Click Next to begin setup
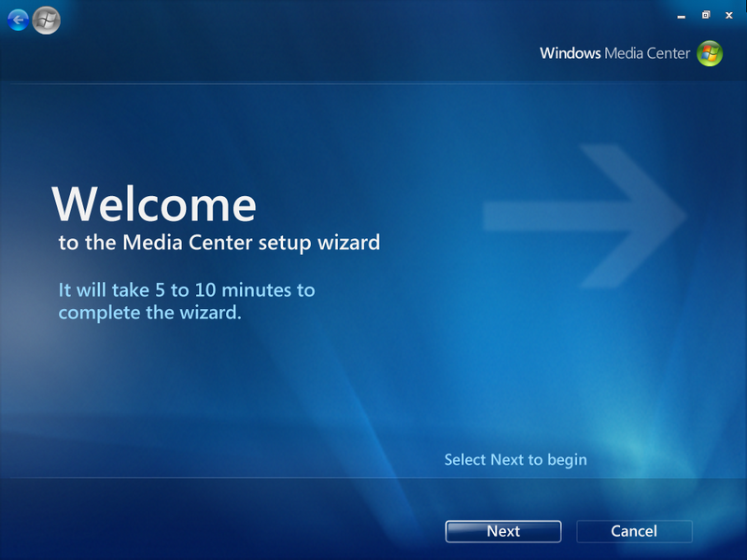This screenshot has width=747, height=560. (x=503, y=531)
